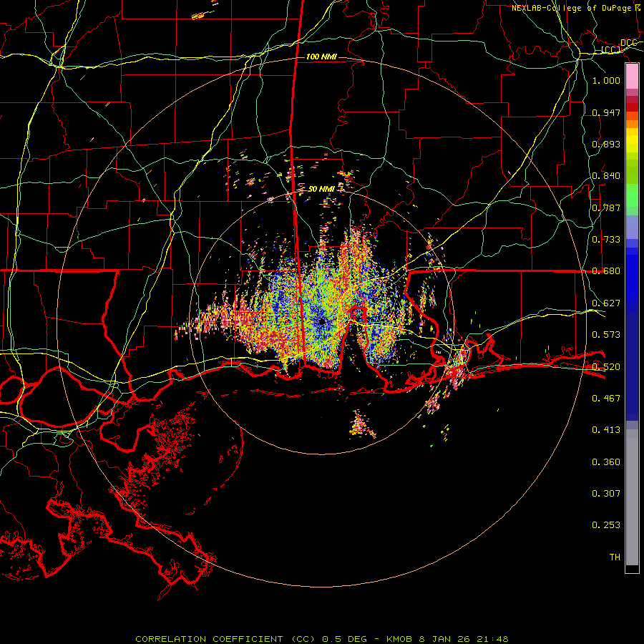Click the 50 NMI range ring label
The width and height of the screenshot is (644, 644).
point(321,189)
